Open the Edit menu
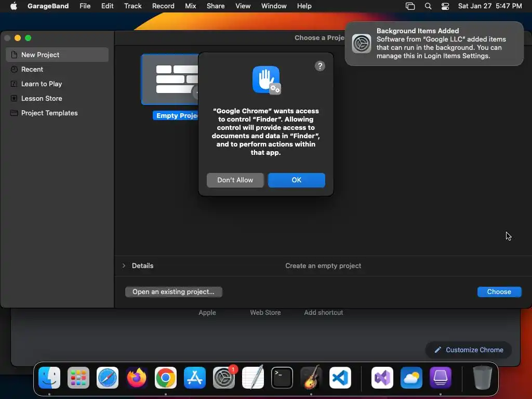 tap(107, 6)
